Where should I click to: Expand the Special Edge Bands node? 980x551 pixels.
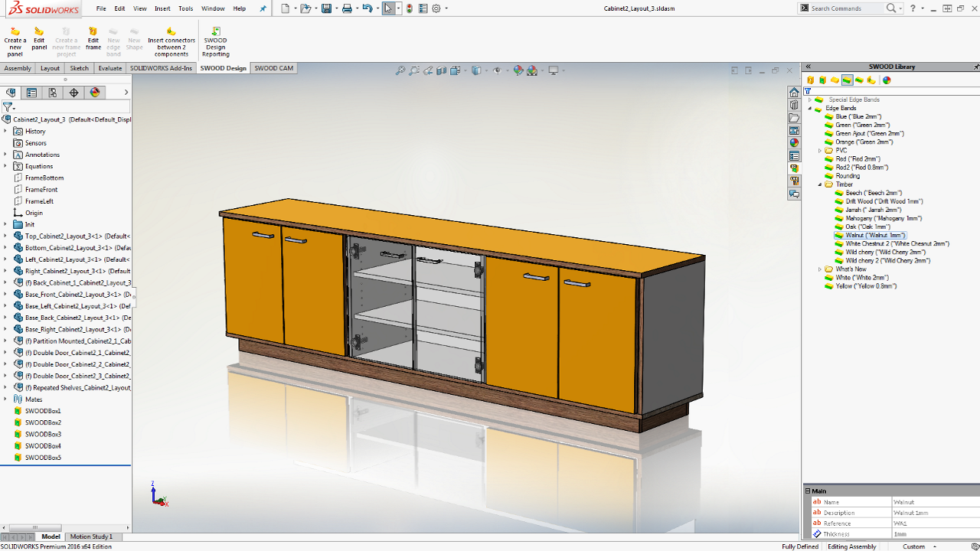pyautogui.click(x=810, y=99)
